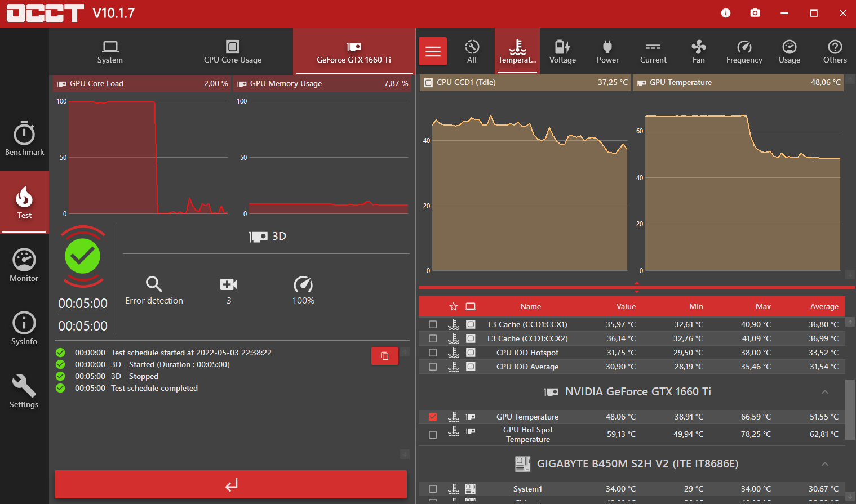The width and height of the screenshot is (856, 504).
Task: Open the SysInfo section
Action: (x=24, y=328)
